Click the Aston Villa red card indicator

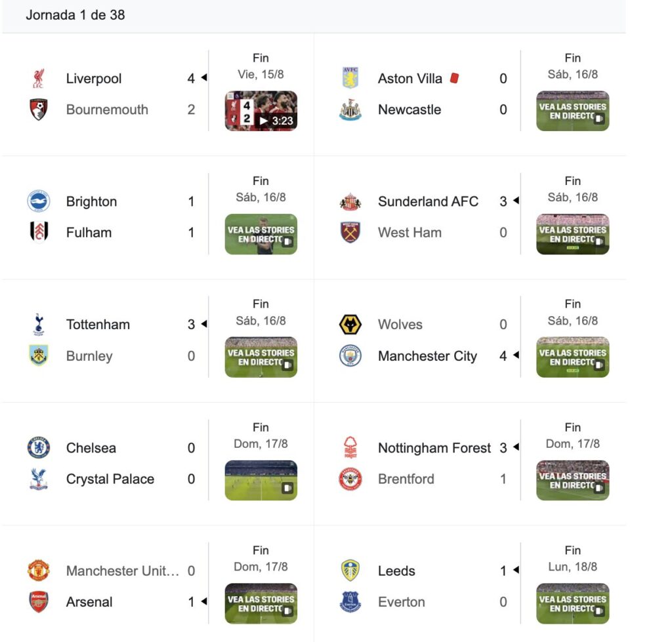point(454,78)
